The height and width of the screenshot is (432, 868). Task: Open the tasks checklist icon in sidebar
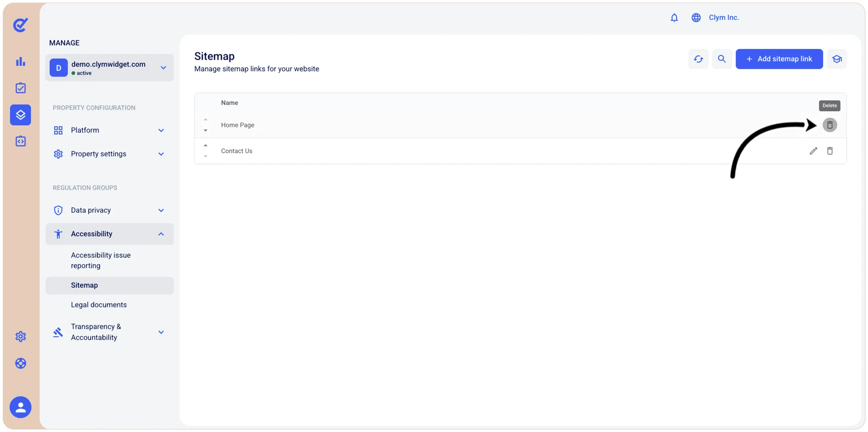[x=20, y=88]
